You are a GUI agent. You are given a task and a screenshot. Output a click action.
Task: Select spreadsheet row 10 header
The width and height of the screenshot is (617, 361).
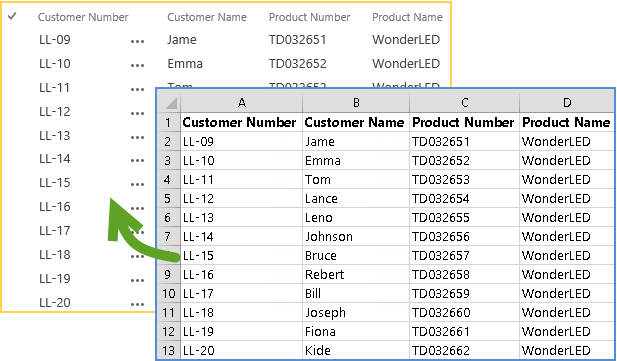point(169,293)
